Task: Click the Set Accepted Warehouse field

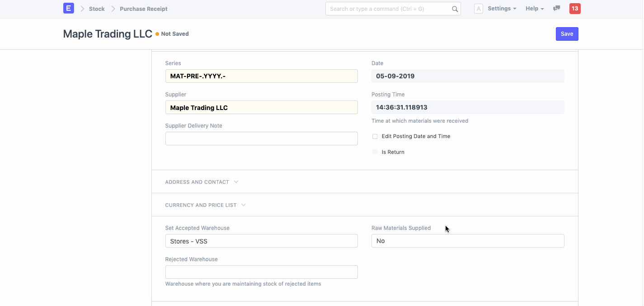Action: coord(261,241)
